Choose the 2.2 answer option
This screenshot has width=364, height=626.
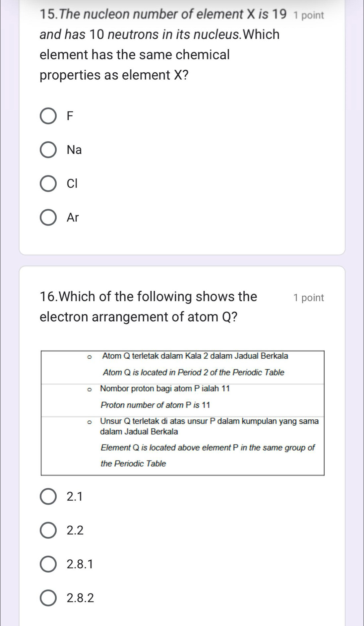click(48, 530)
